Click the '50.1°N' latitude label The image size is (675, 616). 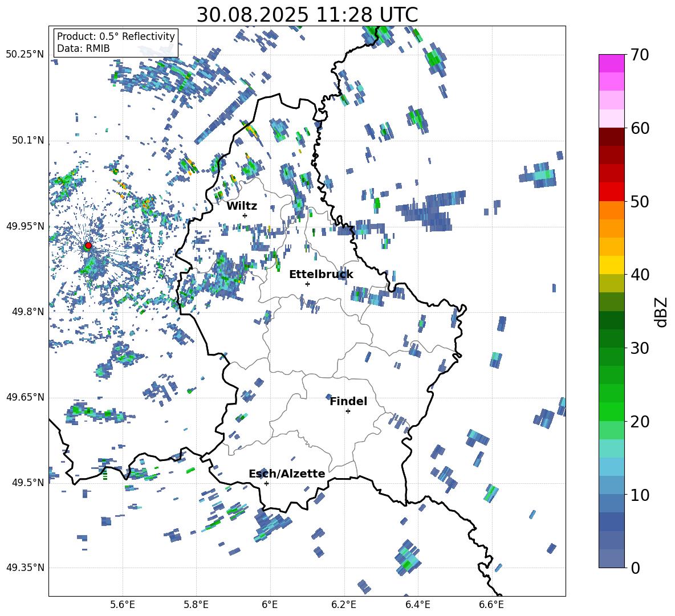pos(29,141)
